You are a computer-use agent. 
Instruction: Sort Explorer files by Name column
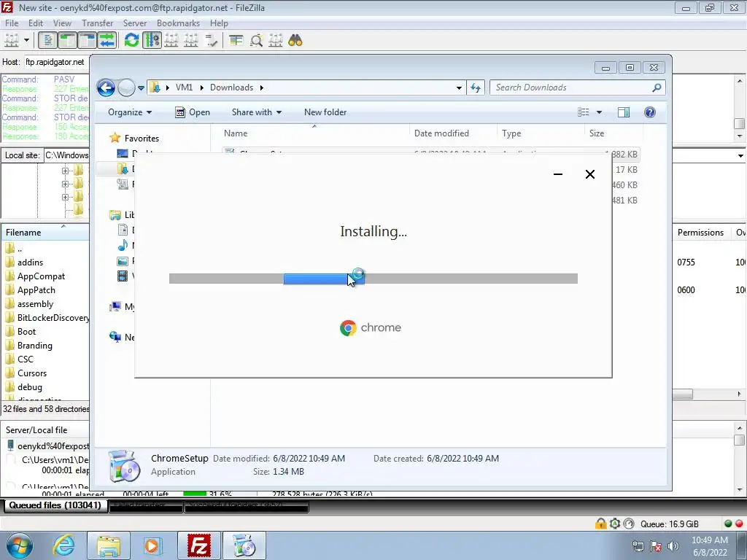click(x=236, y=133)
